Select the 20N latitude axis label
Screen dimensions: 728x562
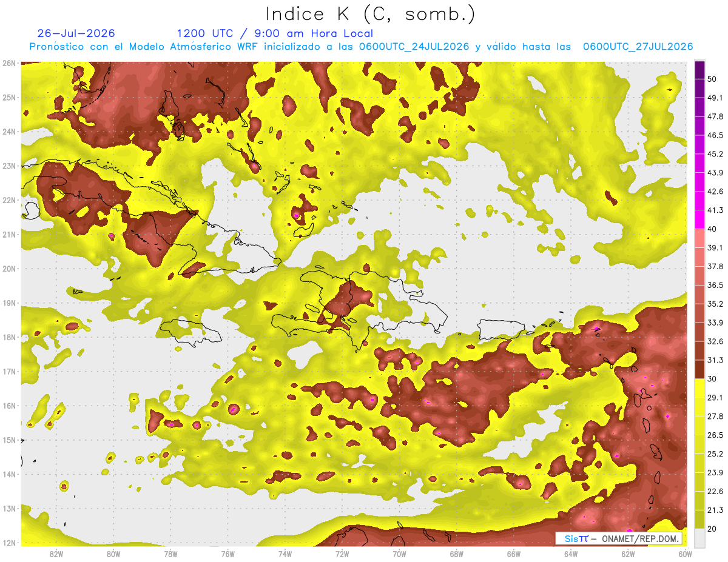pyautogui.click(x=8, y=269)
